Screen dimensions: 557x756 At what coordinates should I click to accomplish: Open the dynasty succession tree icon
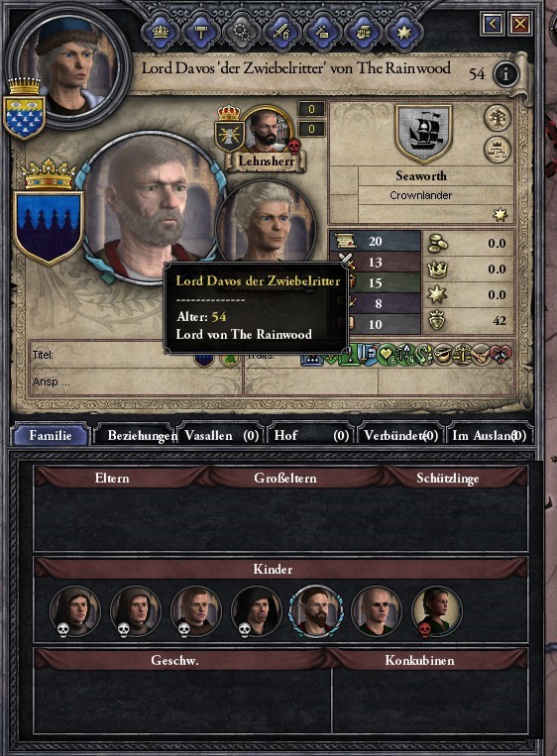(x=498, y=150)
